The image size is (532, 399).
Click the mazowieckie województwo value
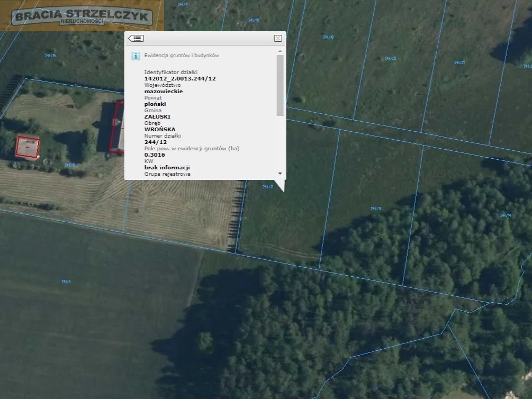tap(164, 92)
